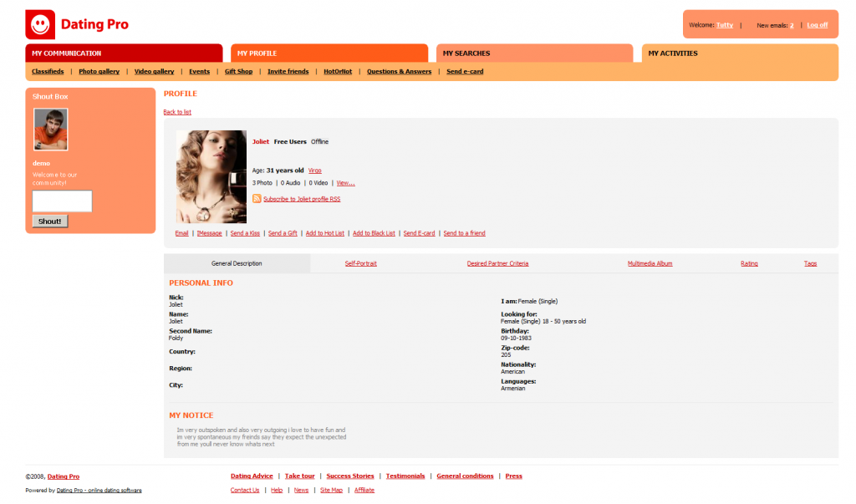Viewport: 856px width, 504px height.
Task: Click the Shout! button
Action: [x=50, y=221]
